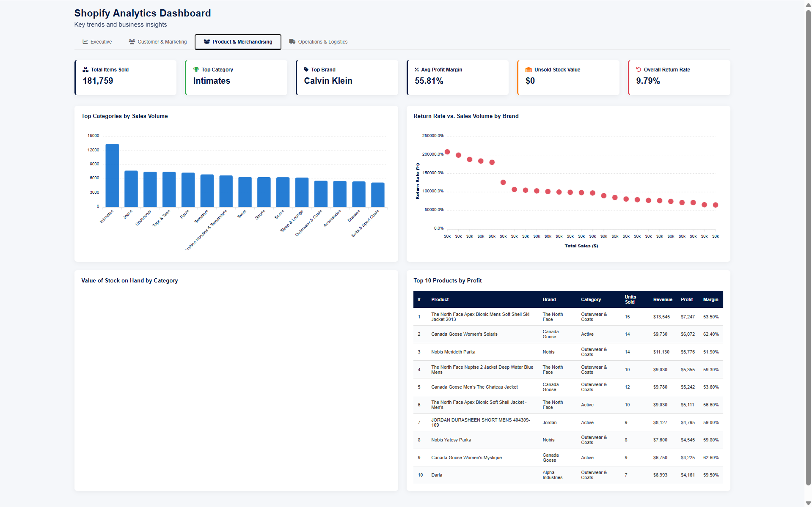
Task: Click the people icon on Customer & Marketing tab
Action: [131, 41]
